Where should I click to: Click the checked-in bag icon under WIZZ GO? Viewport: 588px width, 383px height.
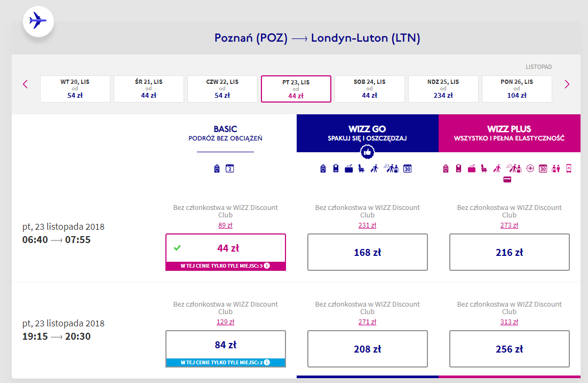(x=349, y=169)
